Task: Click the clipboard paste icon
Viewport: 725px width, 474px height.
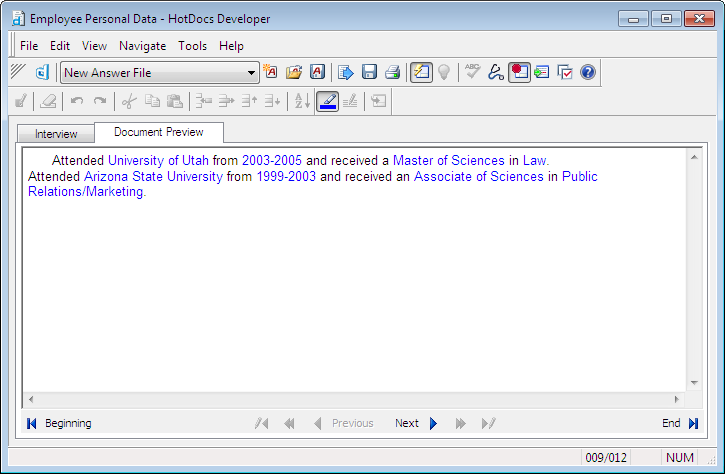Action: (175, 101)
